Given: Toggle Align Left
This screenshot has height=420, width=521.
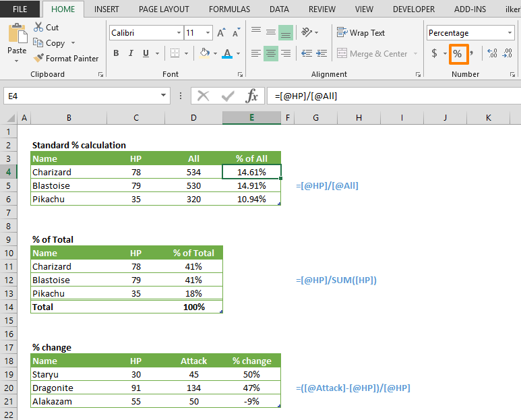Looking at the screenshot, I should [x=256, y=53].
